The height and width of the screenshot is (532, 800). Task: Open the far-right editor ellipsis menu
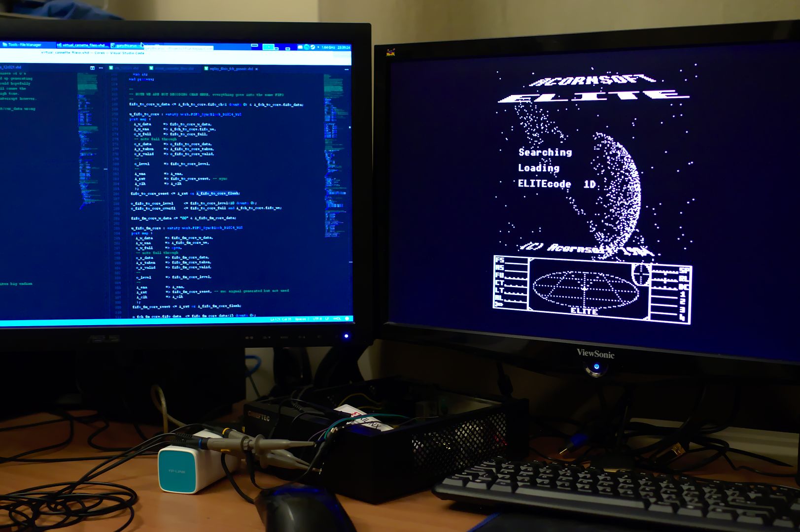[346, 69]
